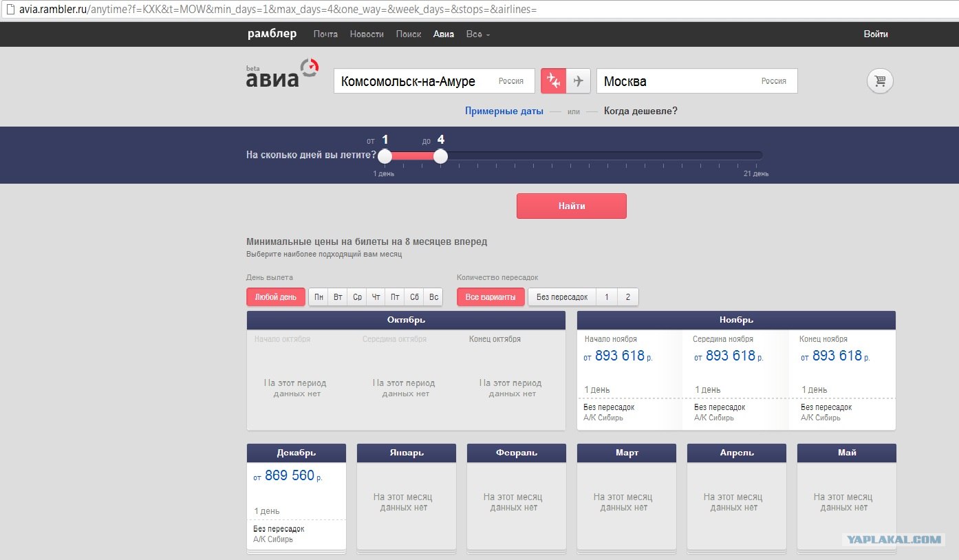The height and width of the screenshot is (560, 959).
Task: Open Поиск in top navigation
Action: (x=409, y=34)
